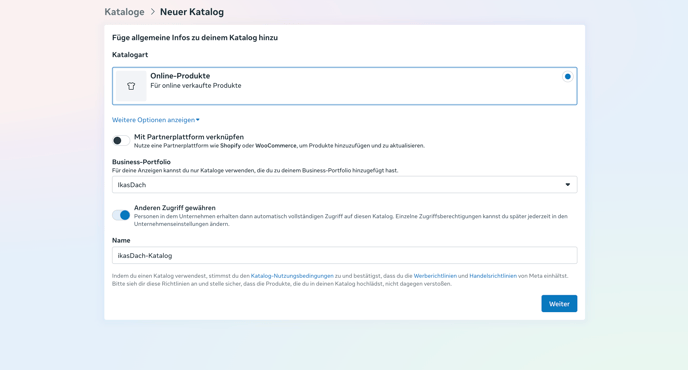Viewport: 688px width, 370px height.
Task: Click the arrow icon in the IkasDach dropdown
Action: (567, 185)
